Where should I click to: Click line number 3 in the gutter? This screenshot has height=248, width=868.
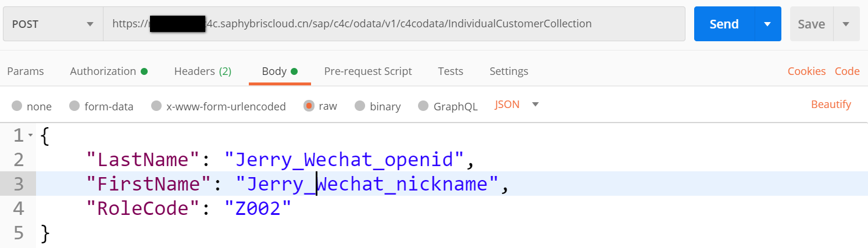18,185
